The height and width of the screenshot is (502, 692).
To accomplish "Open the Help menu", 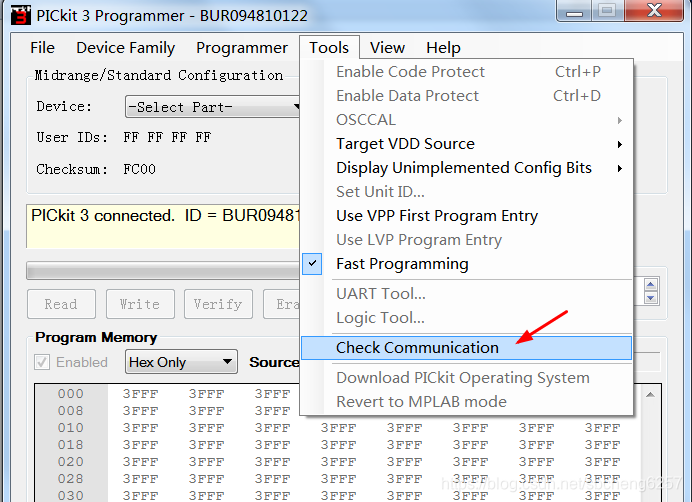I will [x=443, y=48].
